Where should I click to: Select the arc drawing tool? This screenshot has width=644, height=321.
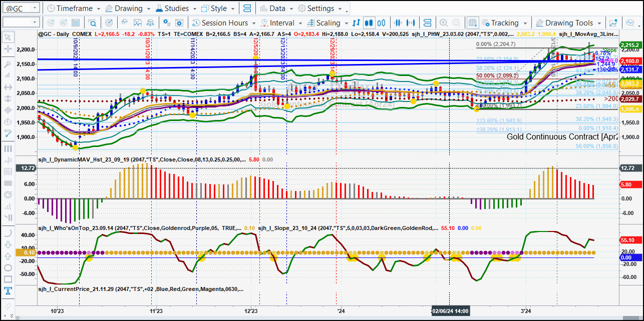tap(8, 233)
